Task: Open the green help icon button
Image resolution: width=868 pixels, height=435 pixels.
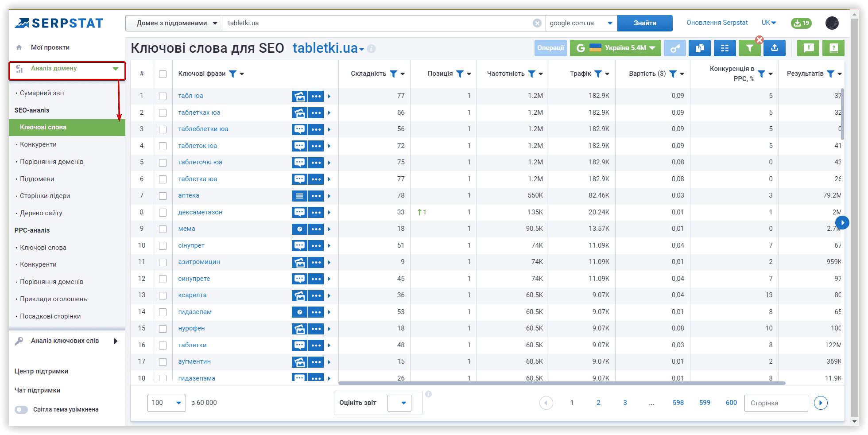Action: pyautogui.click(x=833, y=48)
